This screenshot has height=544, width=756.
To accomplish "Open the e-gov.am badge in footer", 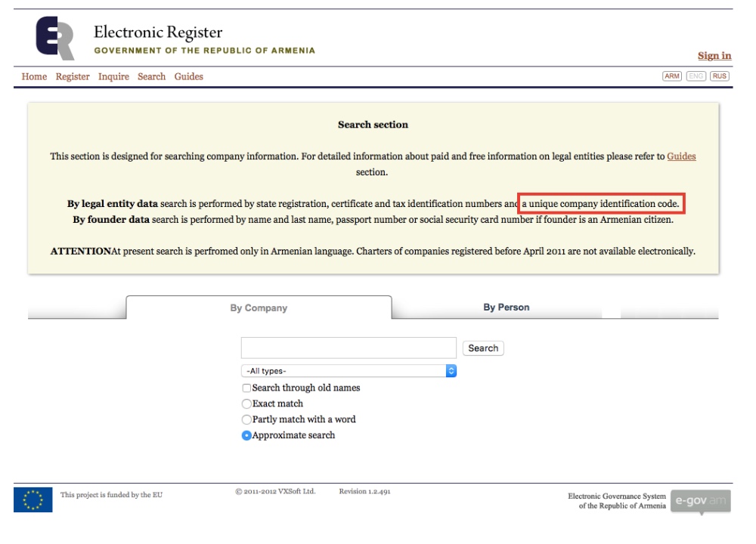I will (701, 502).
